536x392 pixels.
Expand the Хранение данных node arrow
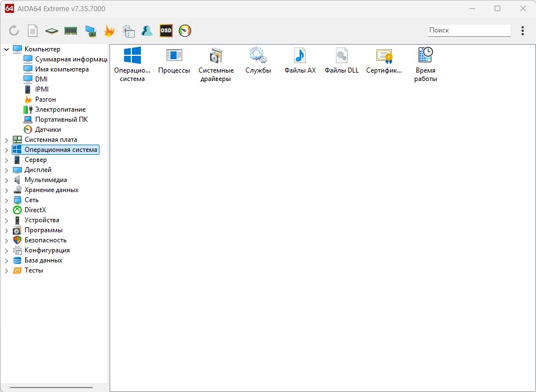(x=7, y=190)
